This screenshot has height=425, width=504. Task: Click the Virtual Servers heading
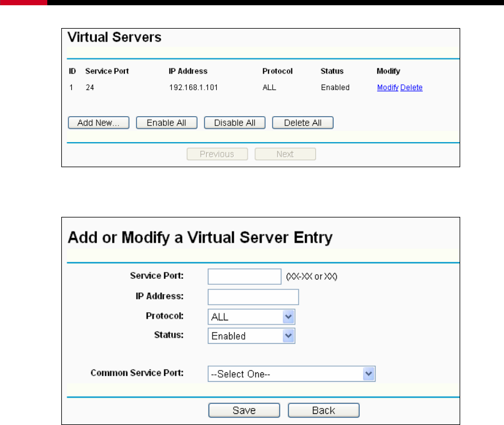pyautogui.click(x=114, y=37)
